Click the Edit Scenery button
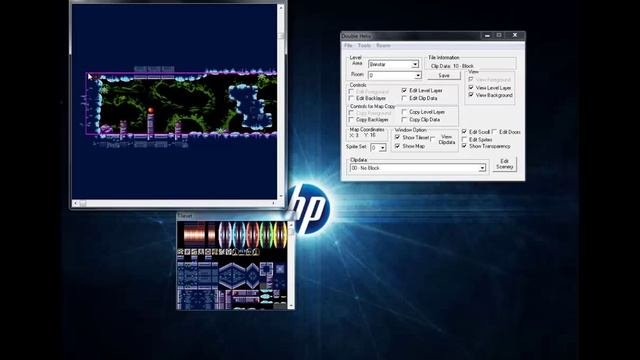The height and width of the screenshot is (360, 640). coord(504,164)
